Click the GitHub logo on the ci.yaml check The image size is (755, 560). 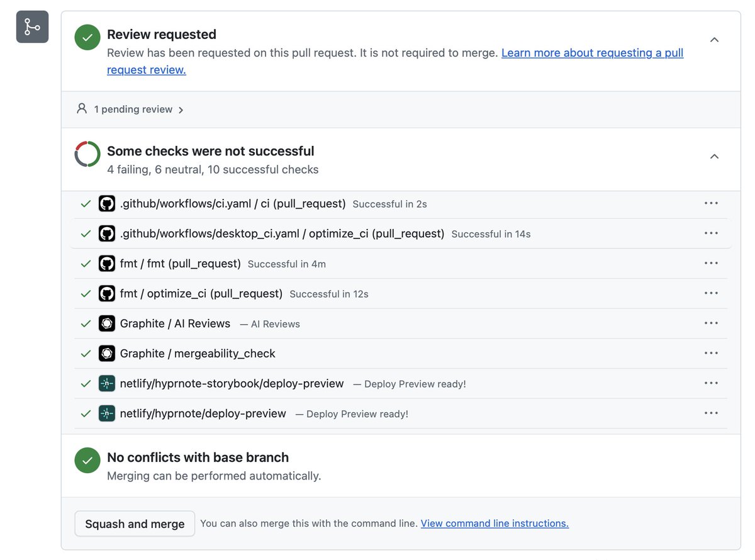coord(107,204)
